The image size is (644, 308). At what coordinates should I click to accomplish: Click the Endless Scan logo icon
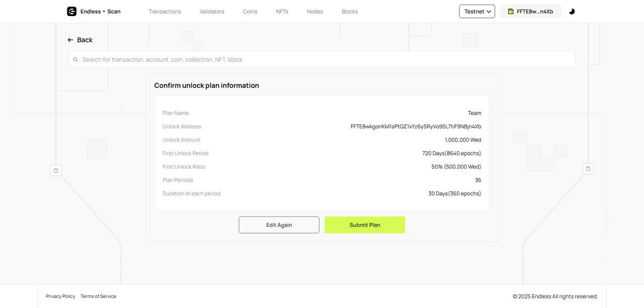(x=71, y=12)
